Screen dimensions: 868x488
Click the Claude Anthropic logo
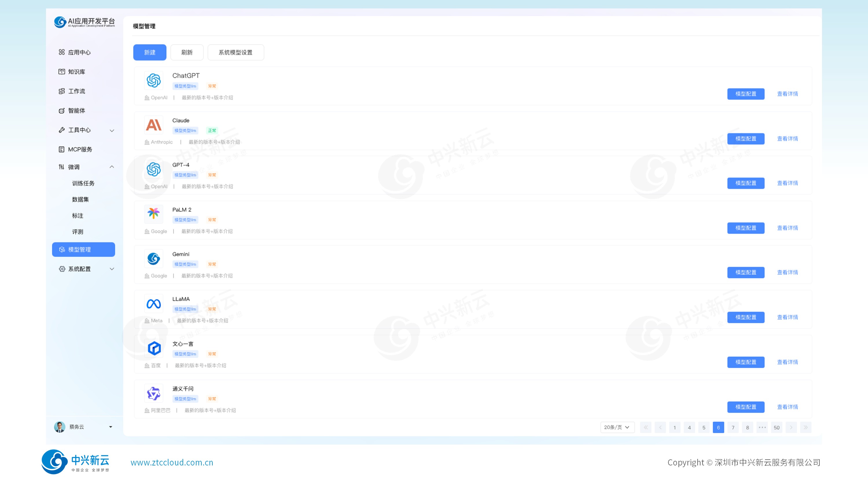154,125
